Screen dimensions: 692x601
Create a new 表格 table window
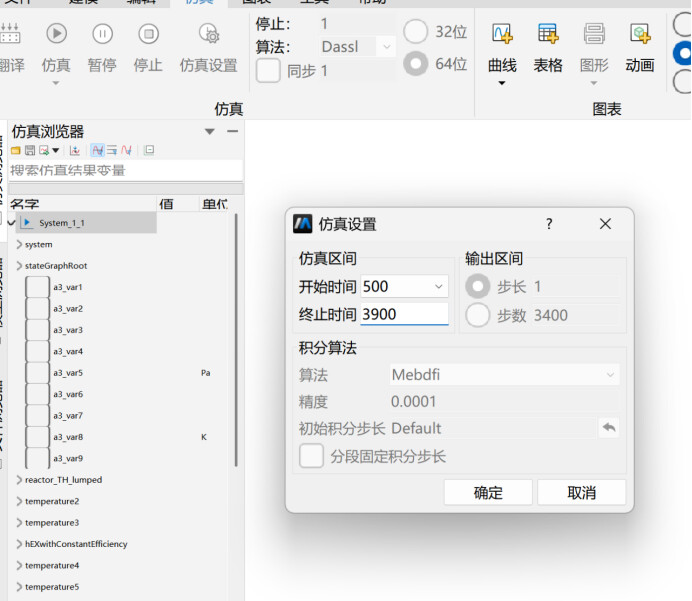tap(548, 34)
